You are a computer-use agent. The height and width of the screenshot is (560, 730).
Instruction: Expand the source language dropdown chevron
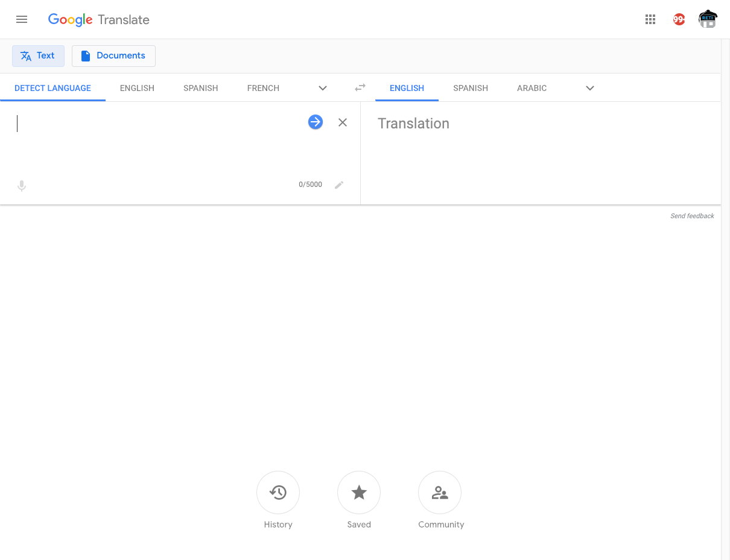(x=323, y=88)
